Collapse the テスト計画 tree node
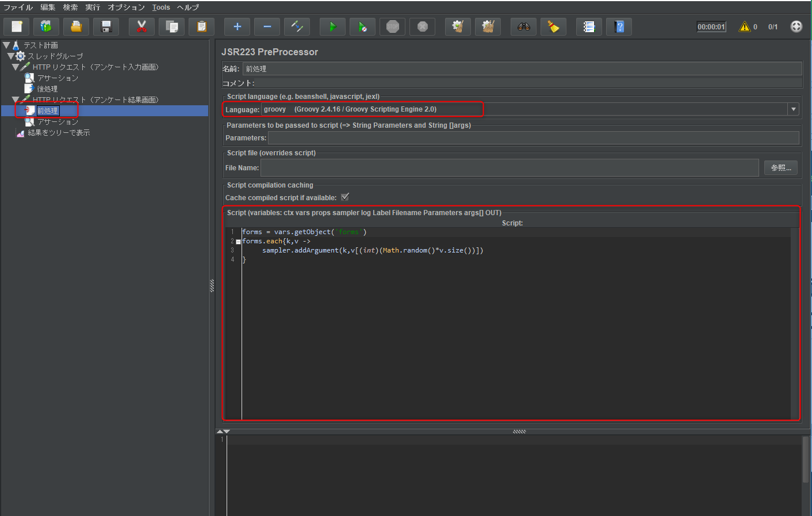812x516 pixels. [x=6, y=45]
